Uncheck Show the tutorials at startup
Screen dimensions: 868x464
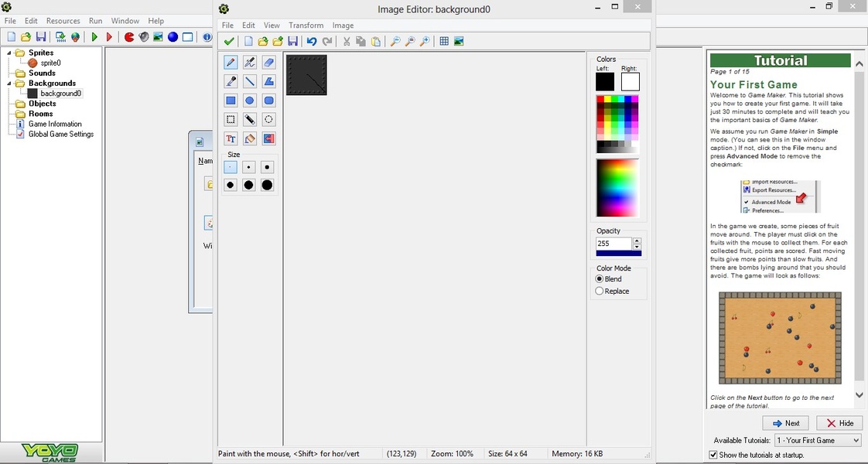(713, 455)
